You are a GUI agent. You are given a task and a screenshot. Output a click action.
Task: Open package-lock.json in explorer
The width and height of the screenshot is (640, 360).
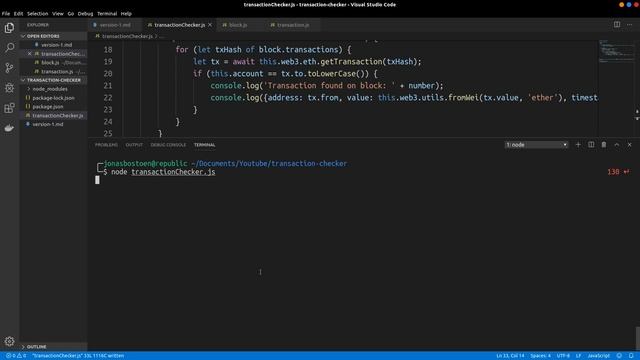tap(53, 98)
